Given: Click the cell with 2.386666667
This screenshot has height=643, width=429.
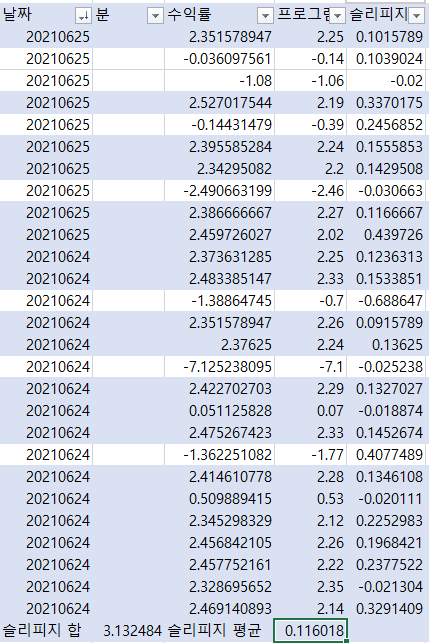Looking at the screenshot, I should tap(219, 213).
